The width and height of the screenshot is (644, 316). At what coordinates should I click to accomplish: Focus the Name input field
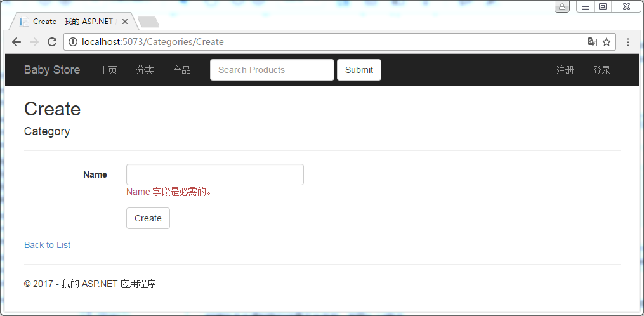click(x=215, y=174)
